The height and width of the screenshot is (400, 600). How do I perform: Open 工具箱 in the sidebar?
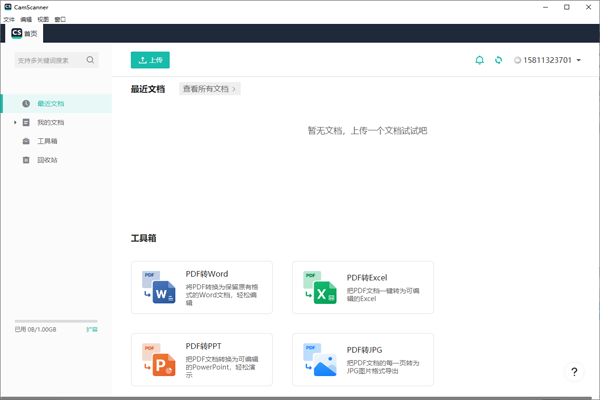point(48,141)
